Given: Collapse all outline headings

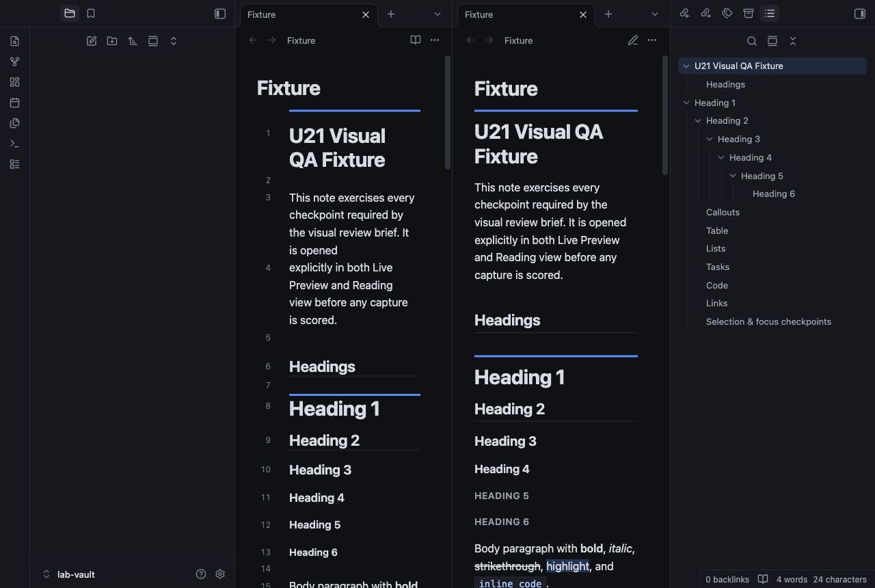Looking at the screenshot, I should [x=793, y=41].
